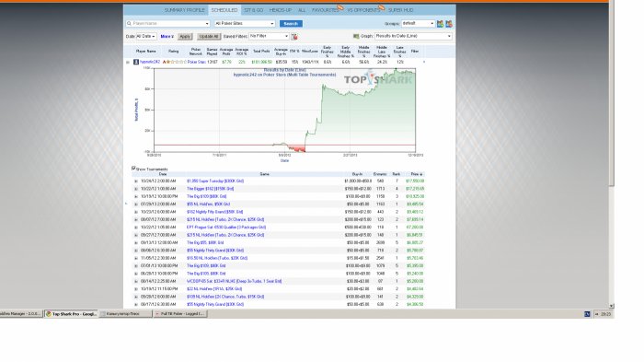Switch to the Heads-Up tab
The image size is (644, 362).
[x=280, y=10]
